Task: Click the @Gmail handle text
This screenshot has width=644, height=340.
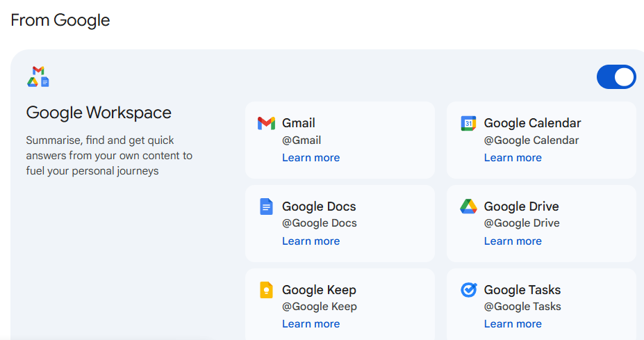Action: [x=302, y=140]
